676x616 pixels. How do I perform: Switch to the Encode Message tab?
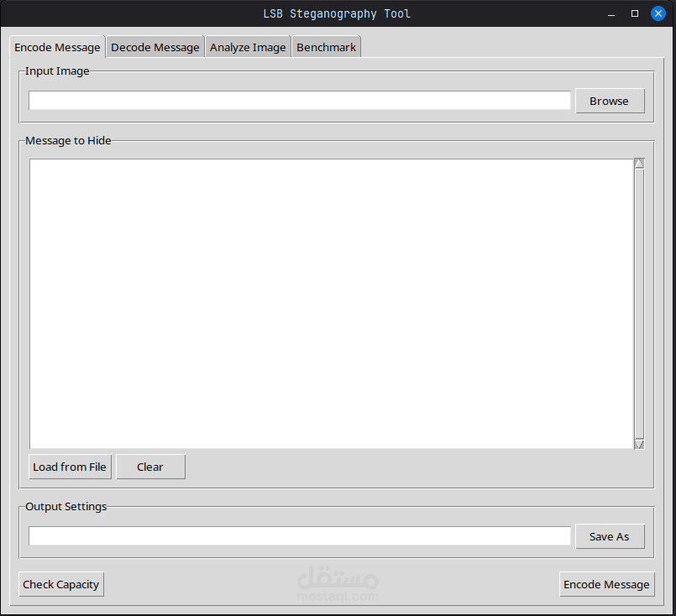tap(57, 47)
